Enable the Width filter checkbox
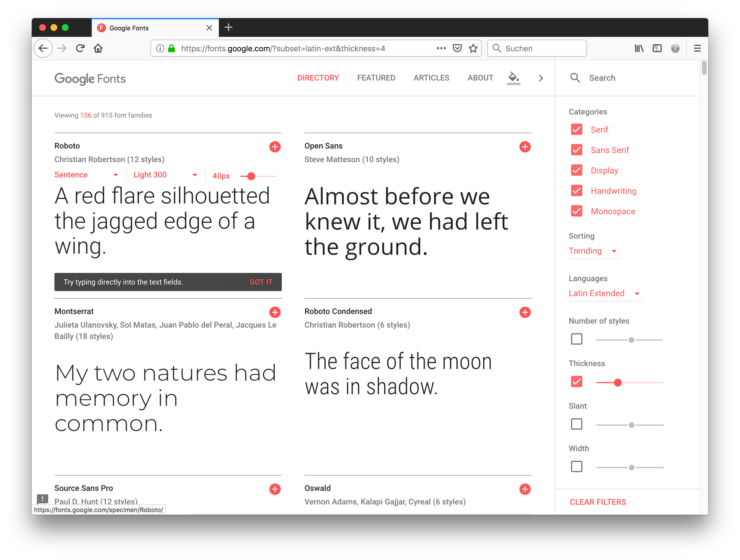 (576, 466)
